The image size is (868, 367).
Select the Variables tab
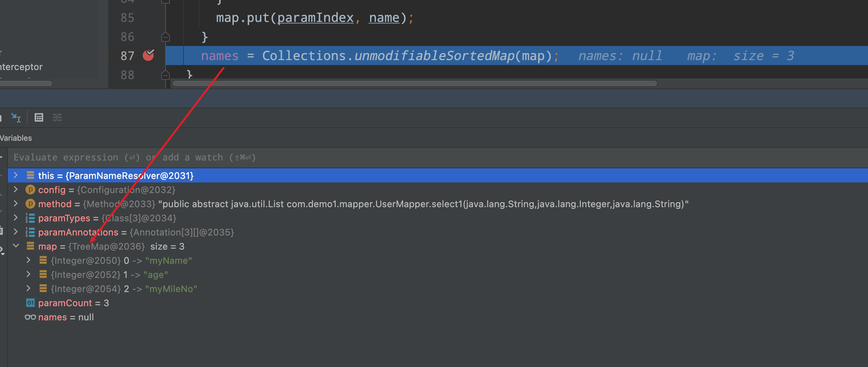pos(16,138)
